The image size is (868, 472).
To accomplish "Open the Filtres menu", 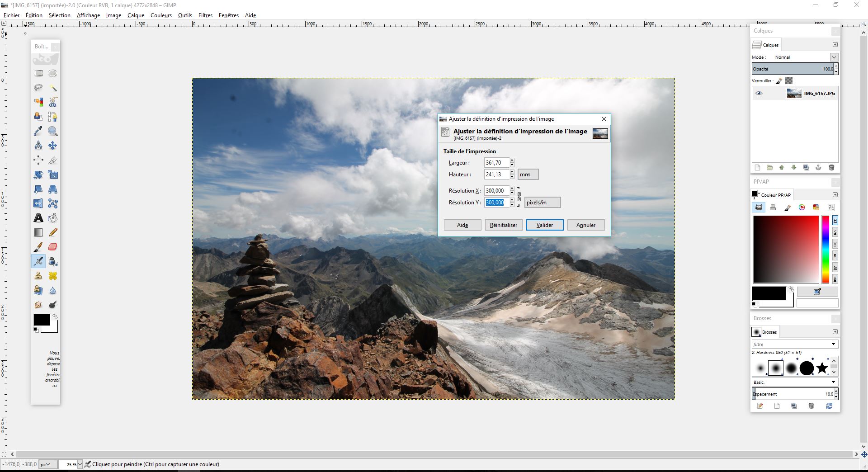I will pyautogui.click(x=205, y=15).
